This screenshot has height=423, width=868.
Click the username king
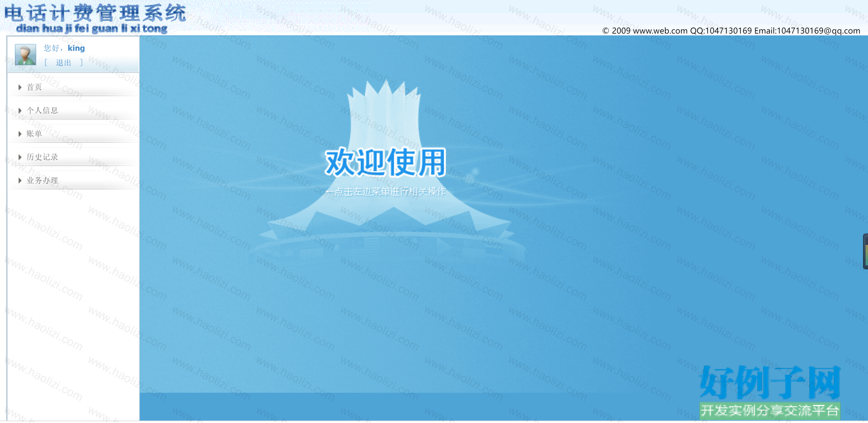76,48
